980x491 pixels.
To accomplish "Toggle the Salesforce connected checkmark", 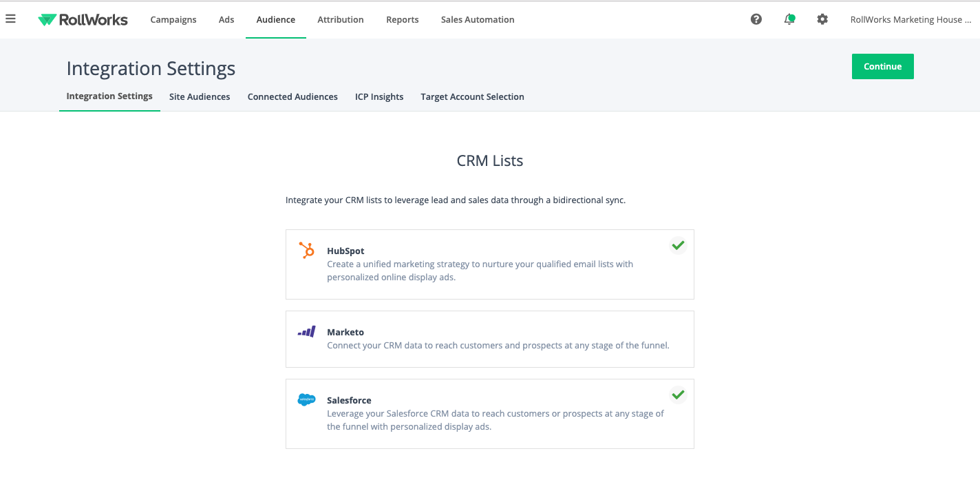I will 678,395.
